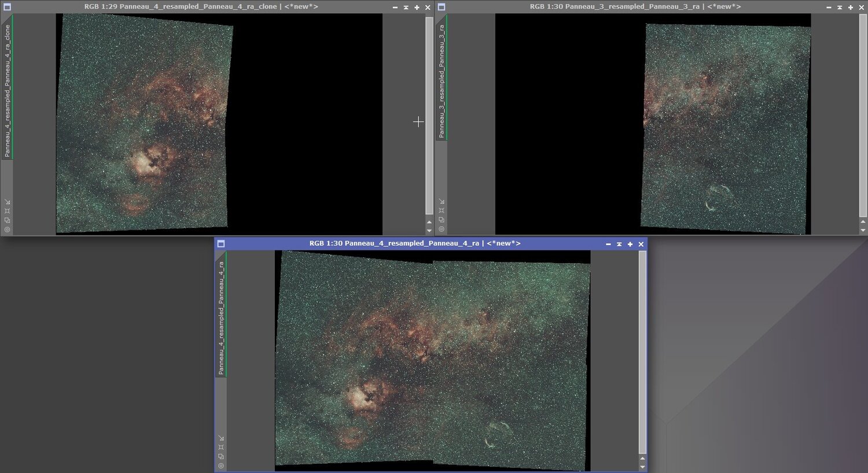The height and width of the screenshot is (473, 868).
Task: Close the Panneau_4_ra_clone image window
Action: (428, 8)
